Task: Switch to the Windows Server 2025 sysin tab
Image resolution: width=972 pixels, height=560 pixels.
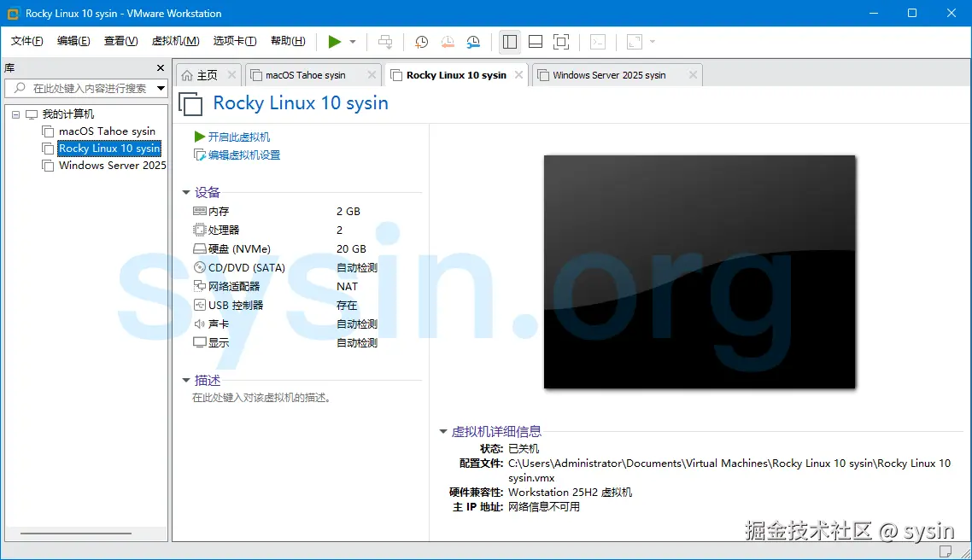Action: pos(617,74)
